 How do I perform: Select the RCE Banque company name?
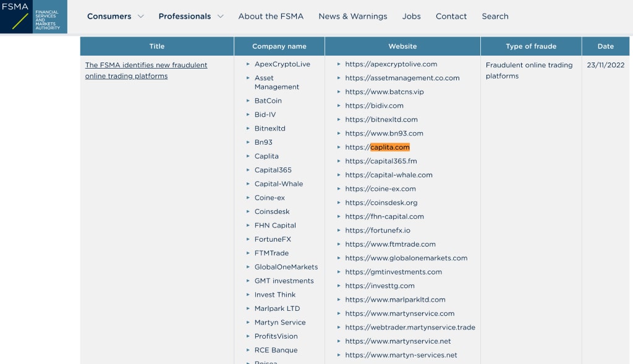[276, 350]
